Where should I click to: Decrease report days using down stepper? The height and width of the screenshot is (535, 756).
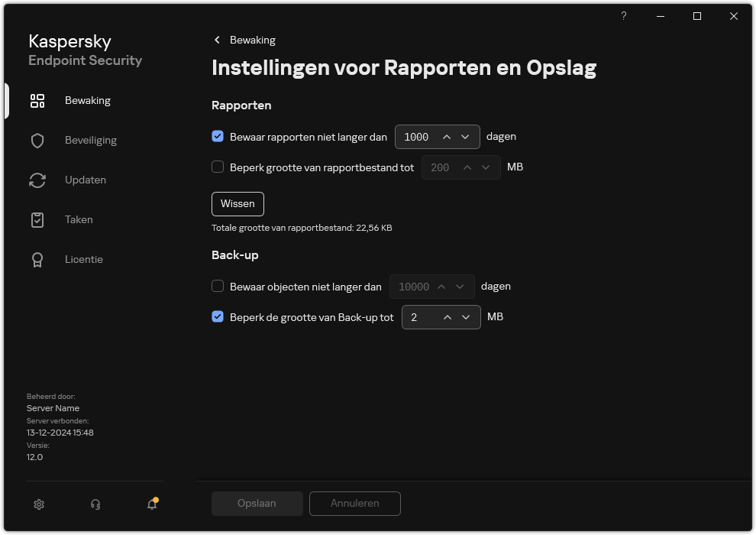click(x=466, y=137)
